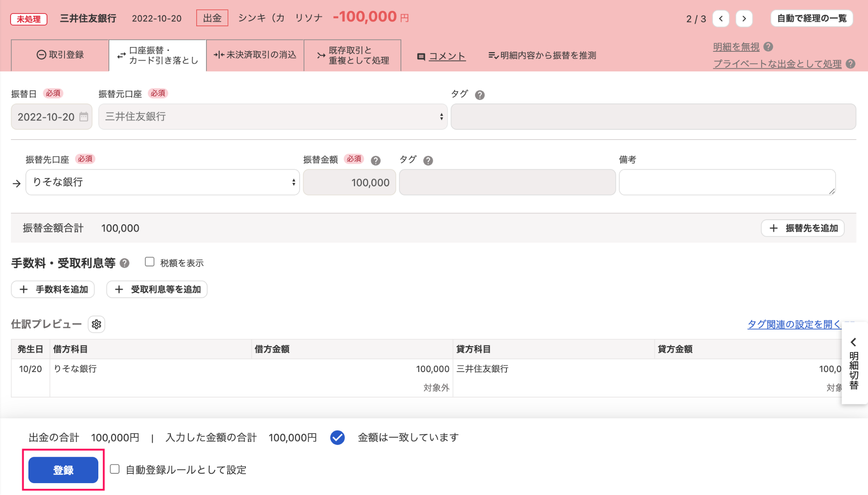Go to previous transaction with left chevron
Image resolution: width=868 pixels, height=495 pixels.
pyautogui.click(x=721, y=19)
